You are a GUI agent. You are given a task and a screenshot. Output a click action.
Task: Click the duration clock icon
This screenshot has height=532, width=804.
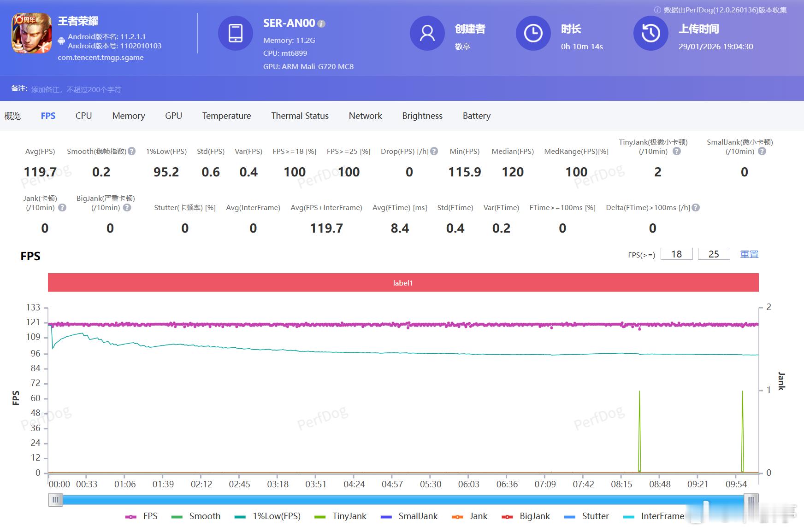click(x=533, y=33)
